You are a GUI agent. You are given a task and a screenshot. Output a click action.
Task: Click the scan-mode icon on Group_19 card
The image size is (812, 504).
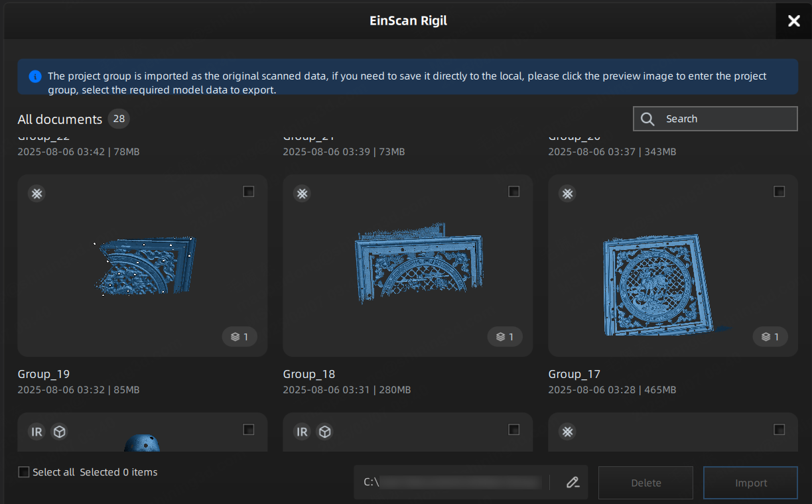[x=36, y=194]
